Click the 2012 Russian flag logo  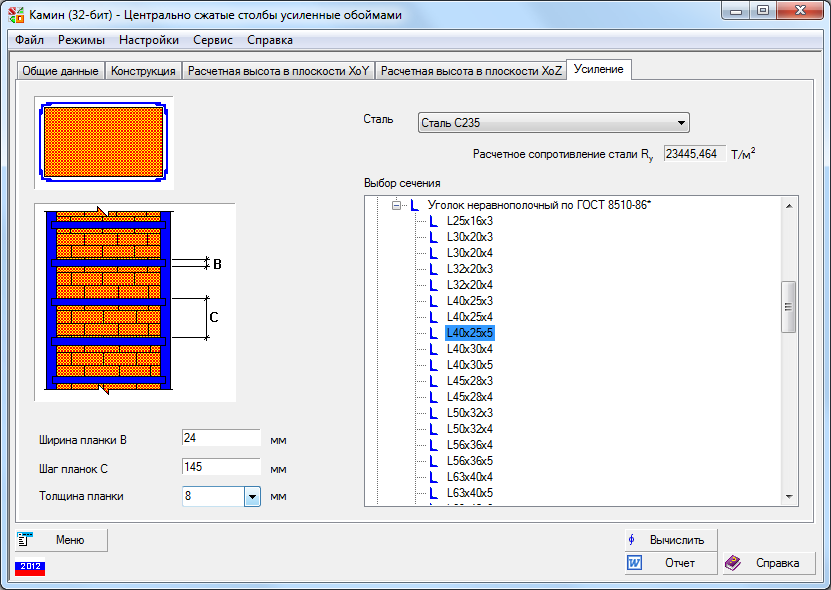click(x=30, y=566)
